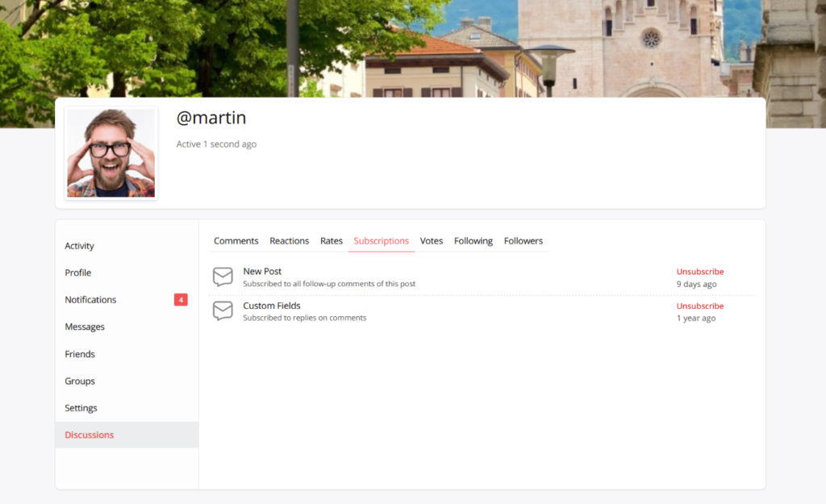The image size is (826, 504).
Task: Open Profile in the sidebar menu
Action: point(78,273)
